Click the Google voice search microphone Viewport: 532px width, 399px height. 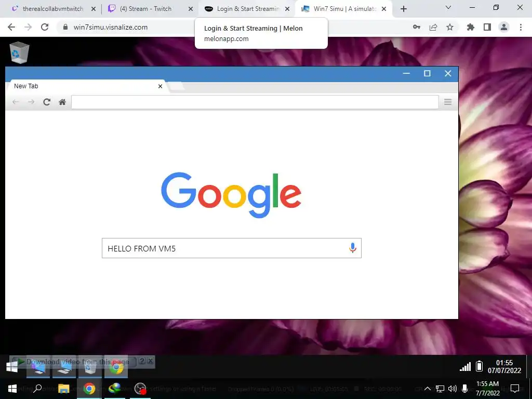coord(353,248)
